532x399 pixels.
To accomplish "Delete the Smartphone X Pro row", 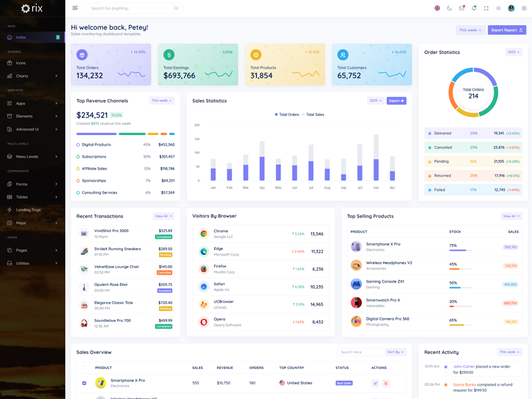I will [x=386, y=383].
